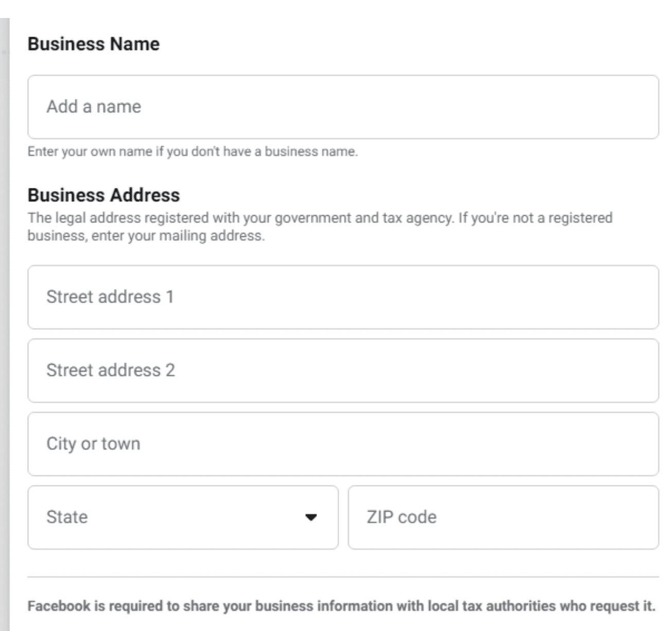Click 'Enter your own name' helper text
672x631 pixels.
pos(192,152)
